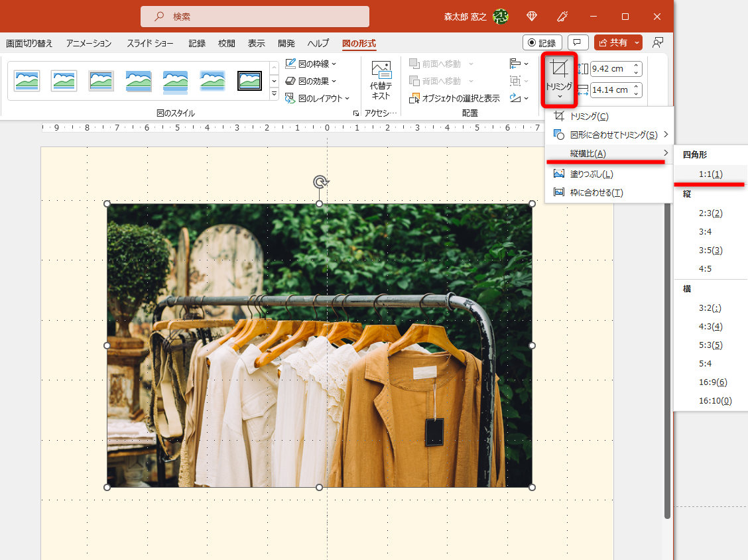Open 図形に合わせてトリミング(S) submenu

pos(609,135)
